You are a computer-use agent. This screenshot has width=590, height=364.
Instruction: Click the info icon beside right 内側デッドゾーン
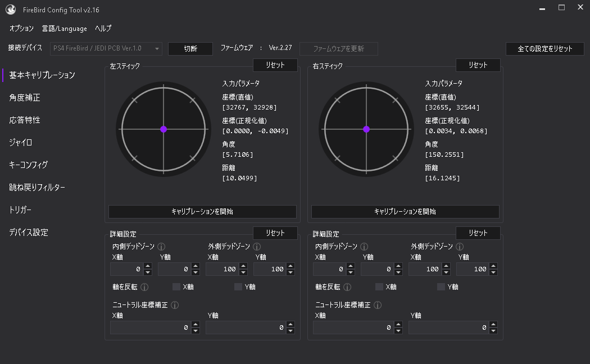tap(364, 247)
